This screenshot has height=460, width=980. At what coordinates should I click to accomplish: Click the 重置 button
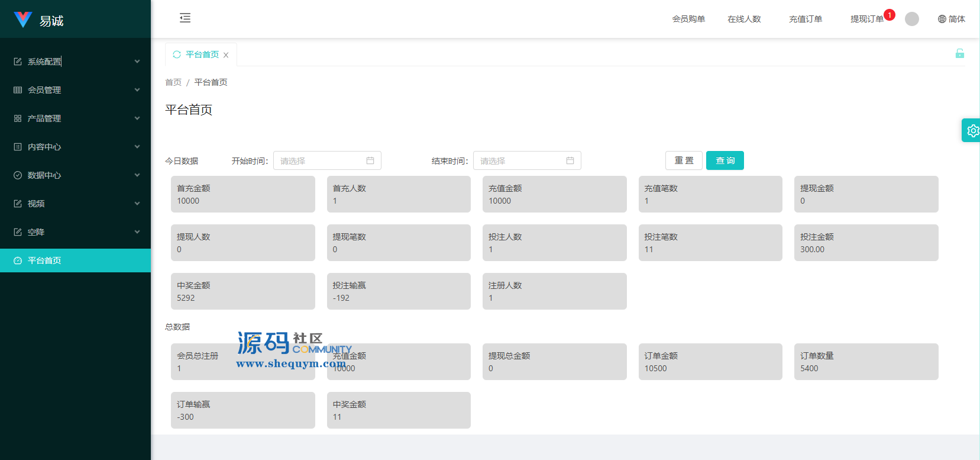pos(684,160)
